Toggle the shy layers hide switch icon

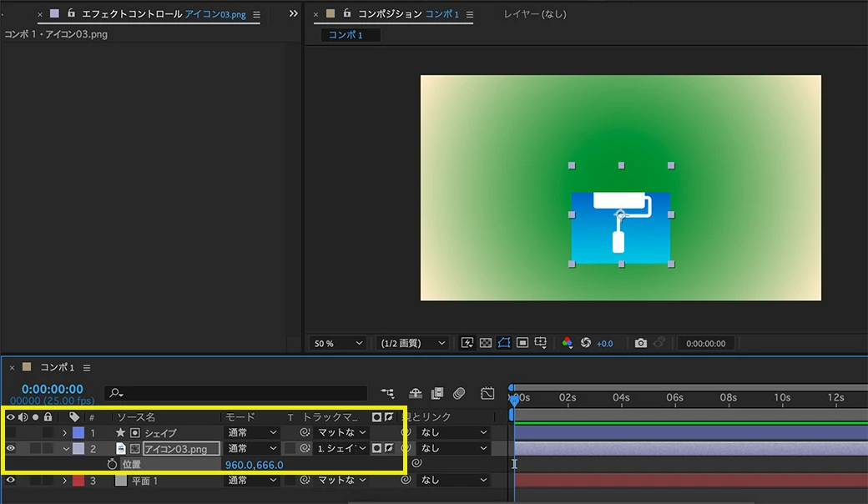coord(415,393)
